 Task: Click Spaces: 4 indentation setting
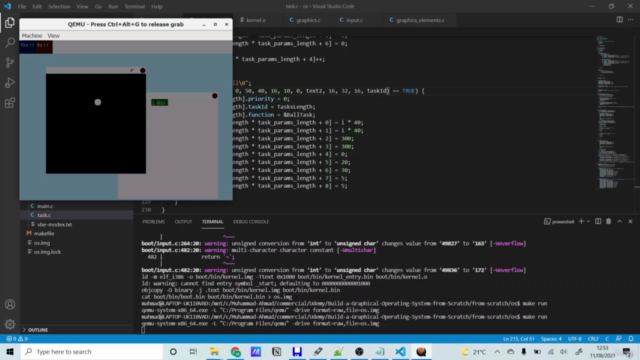pyautogui.click(x=551, y=339)
